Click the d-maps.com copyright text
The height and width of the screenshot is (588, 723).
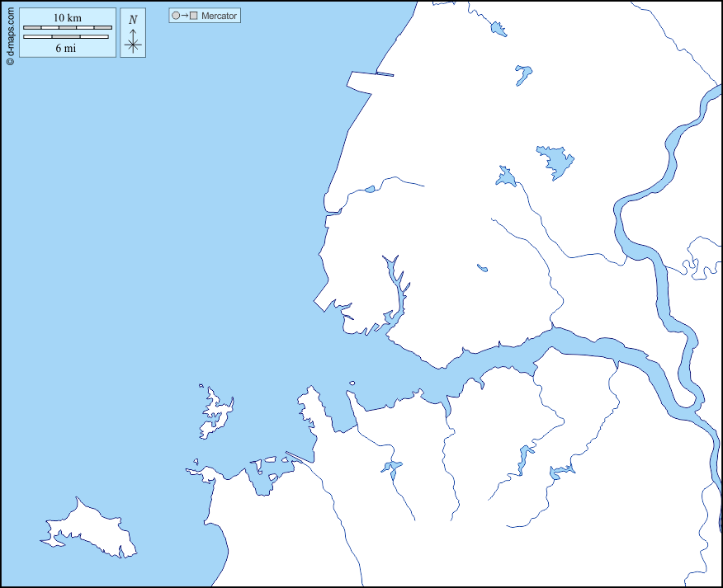pyautogui.click(x=10, y=35)
